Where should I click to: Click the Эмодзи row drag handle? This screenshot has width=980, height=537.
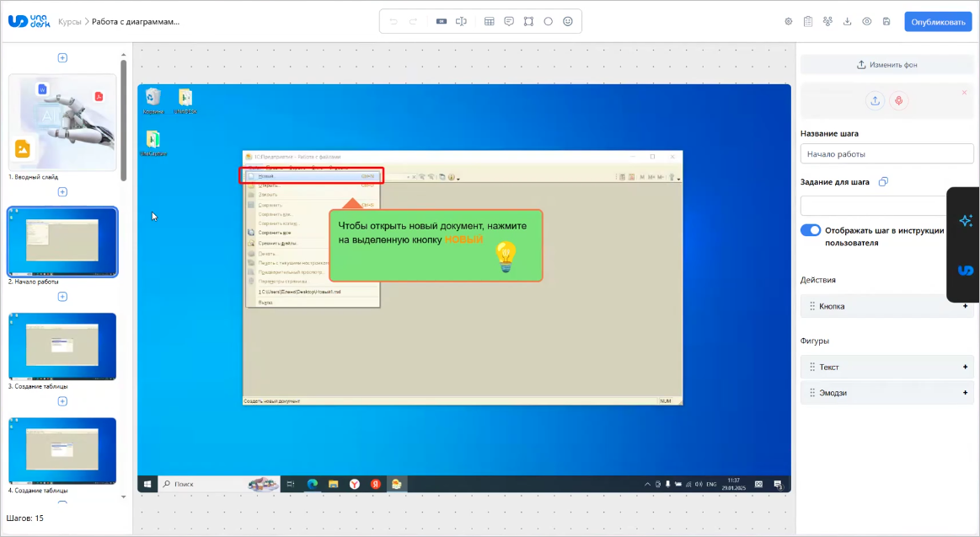(x=812, y=393)
